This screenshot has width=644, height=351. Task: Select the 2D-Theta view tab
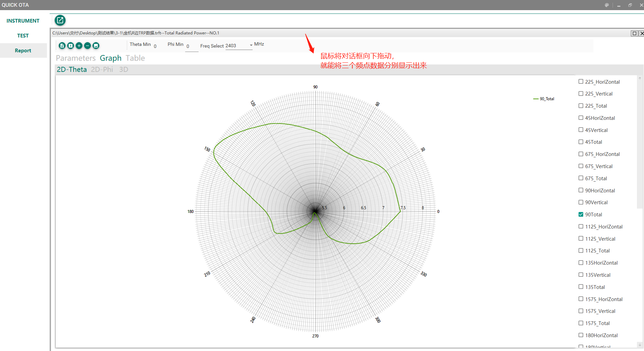point(72,70)
